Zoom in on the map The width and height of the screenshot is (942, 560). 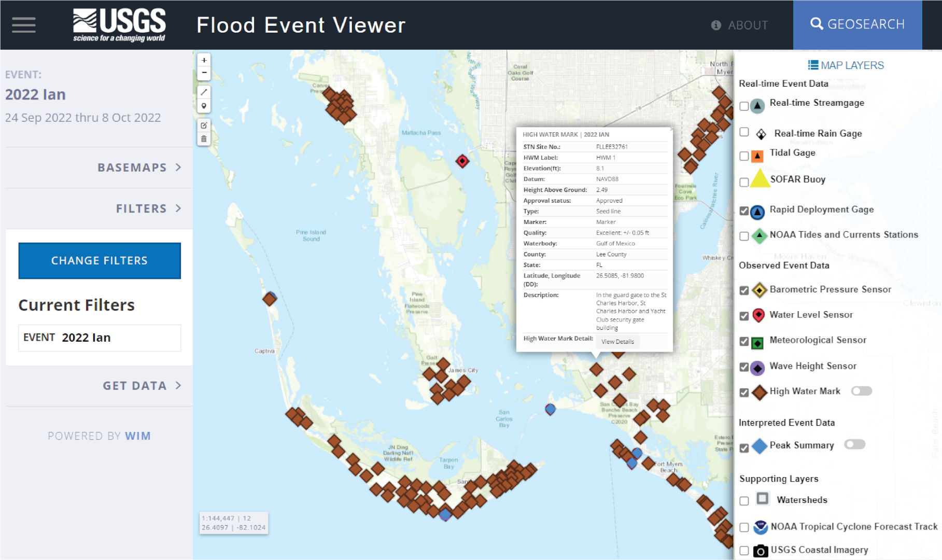tap(204, 60)
